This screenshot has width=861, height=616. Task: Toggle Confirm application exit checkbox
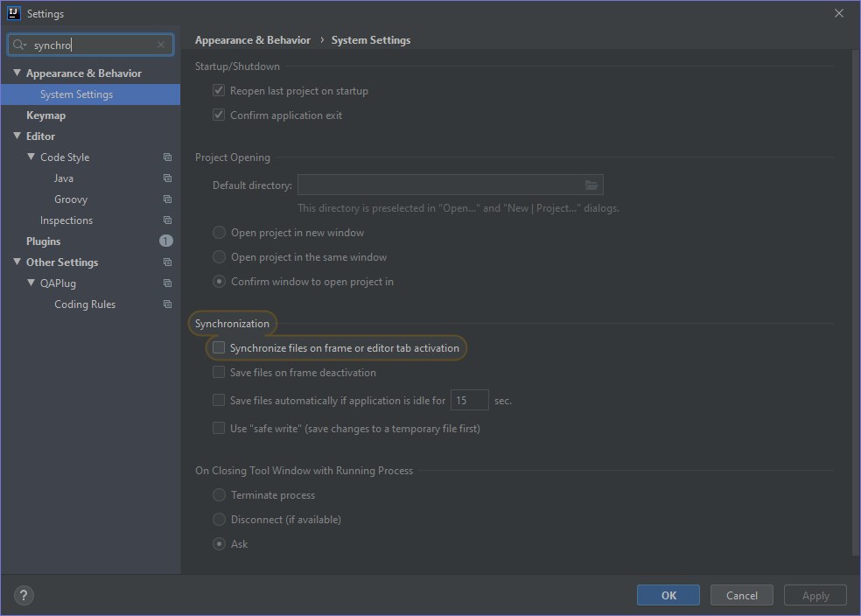(219, 115)
